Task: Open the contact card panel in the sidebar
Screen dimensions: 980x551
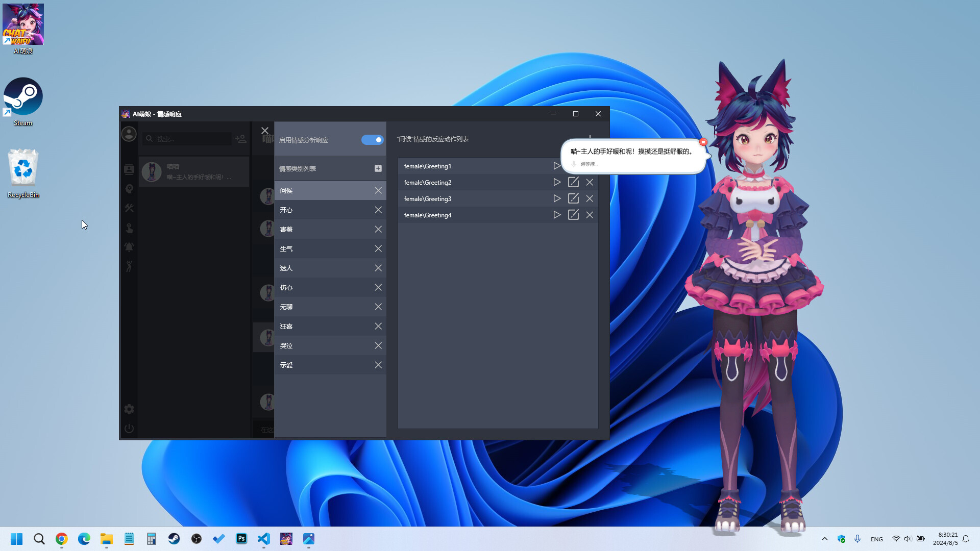Action: (x=129, y=169)
